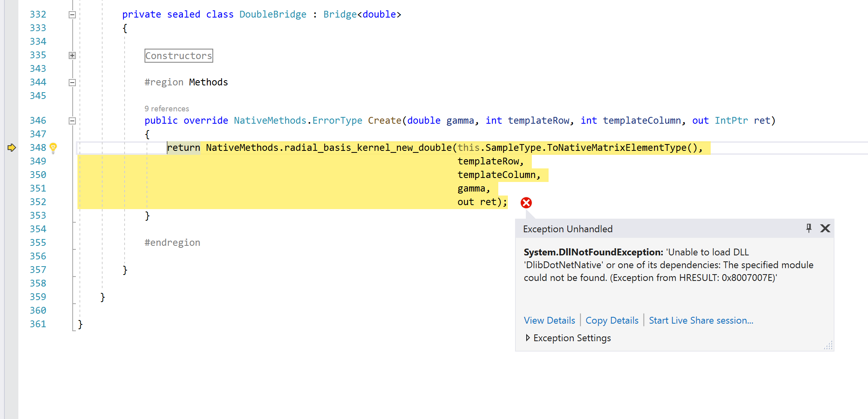Viewport: 868px width, 419px height.
Task: Click the error icon to inspect the exception
Action: (526, 203)
